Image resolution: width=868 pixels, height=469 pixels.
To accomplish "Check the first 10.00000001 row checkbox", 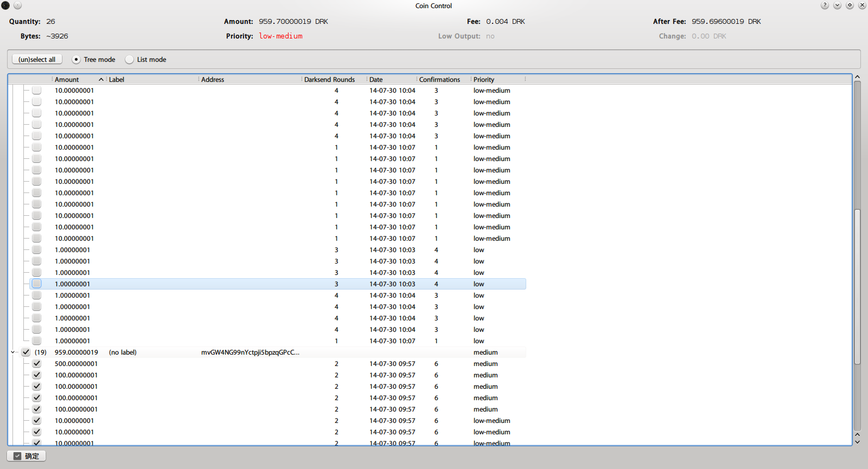I will click(36, 91).
